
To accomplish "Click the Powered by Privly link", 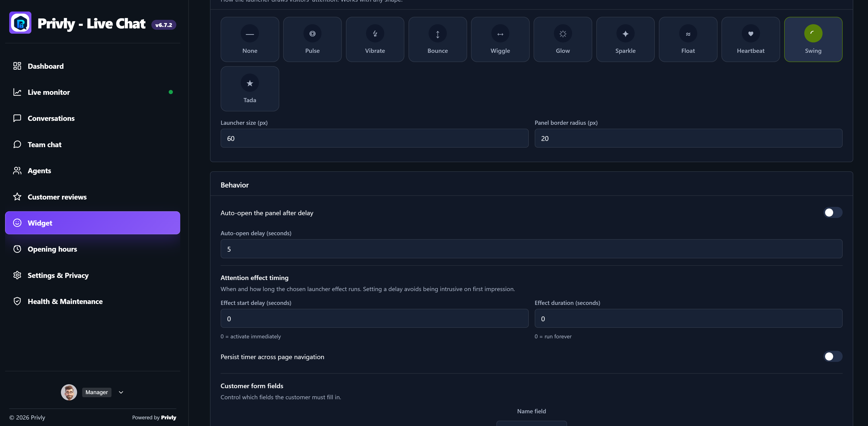I will [154, 417].
